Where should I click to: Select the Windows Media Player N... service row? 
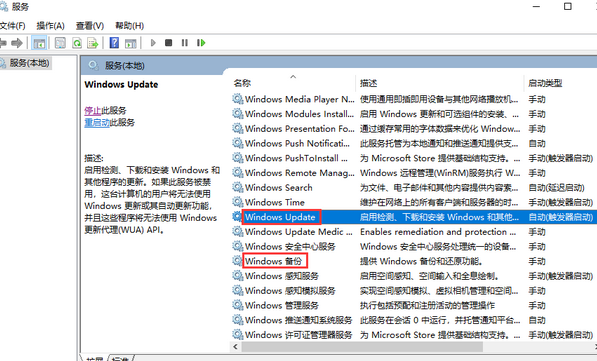(413, 99)
